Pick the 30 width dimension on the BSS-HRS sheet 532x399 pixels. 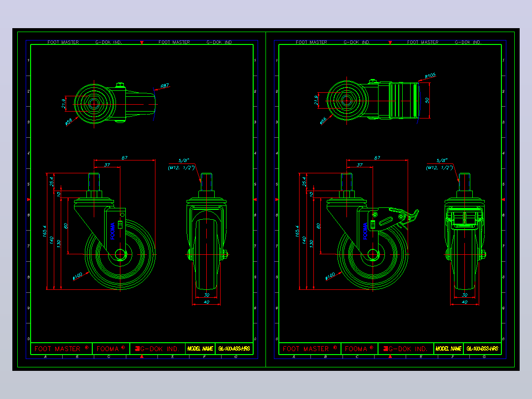click(465, 295)
